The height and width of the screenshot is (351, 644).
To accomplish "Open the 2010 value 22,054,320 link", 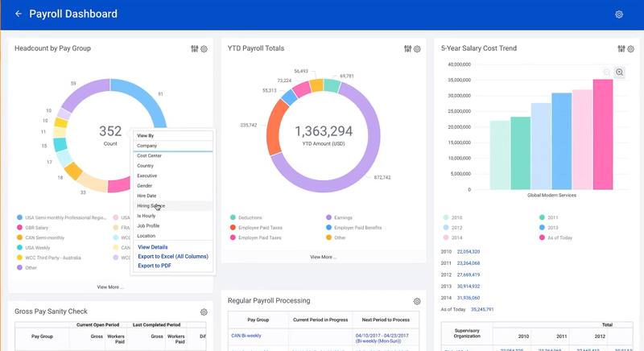I will click(469, 252).
